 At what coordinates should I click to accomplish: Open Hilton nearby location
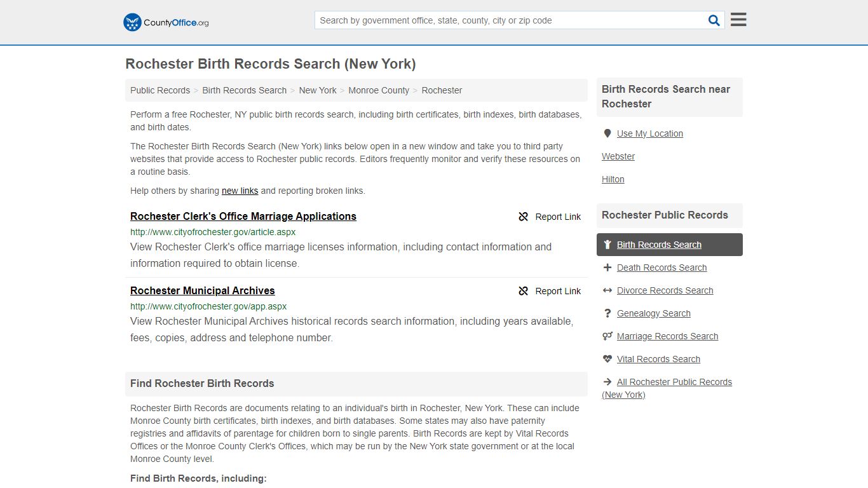coord(613,179)
